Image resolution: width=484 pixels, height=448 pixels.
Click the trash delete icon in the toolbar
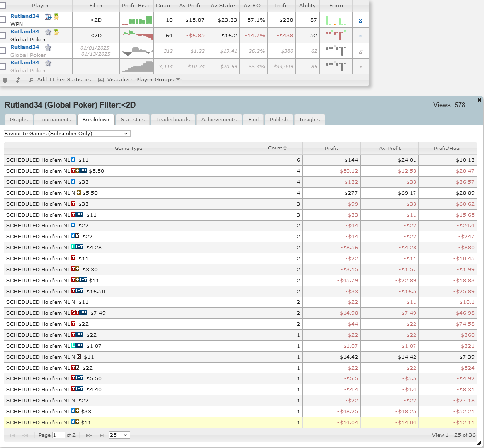click(5, 80)
